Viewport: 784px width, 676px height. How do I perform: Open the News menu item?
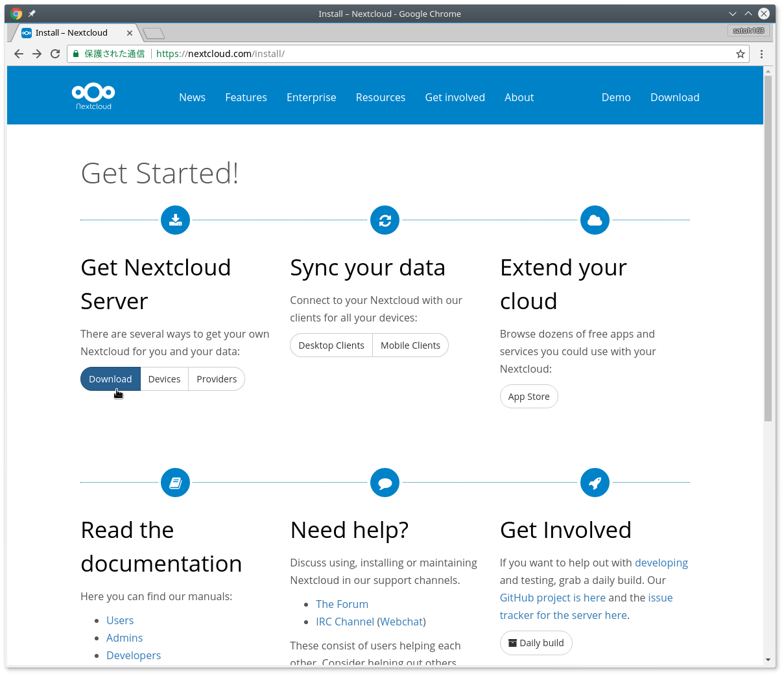tap(192, 97)
